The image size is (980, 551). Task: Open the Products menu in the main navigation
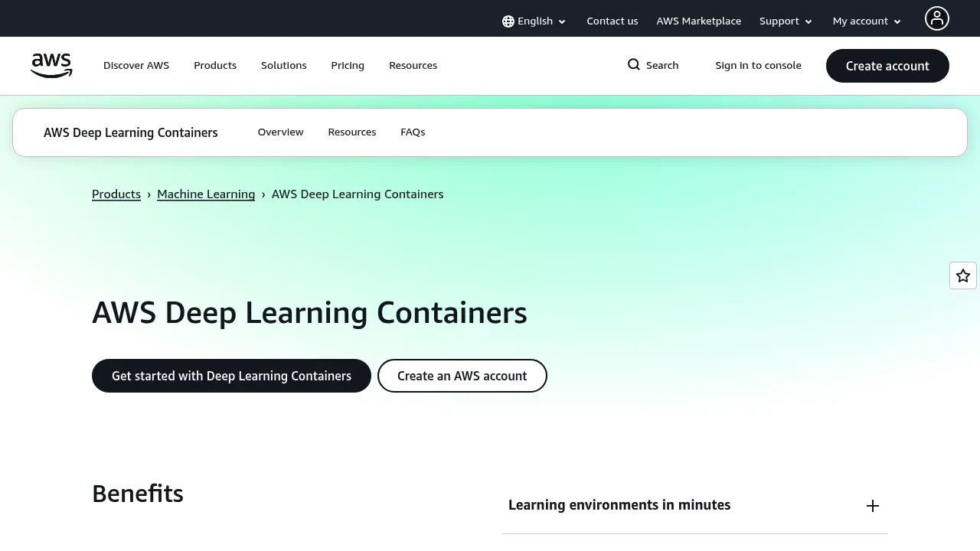coord(215,66)
